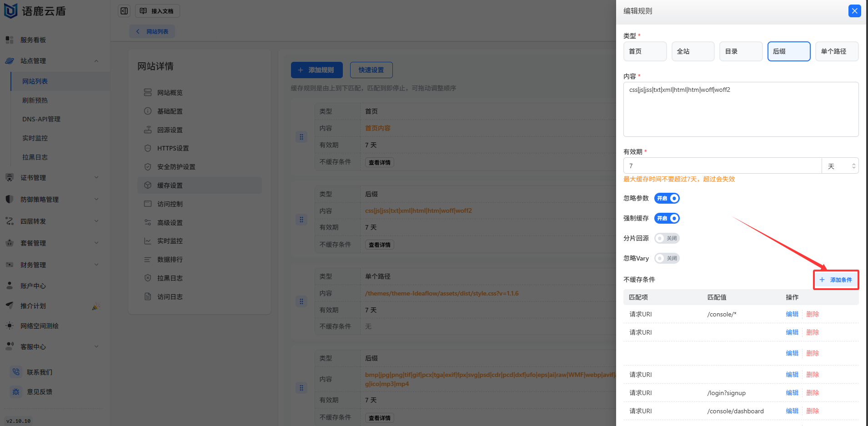Turn off the 强制缓存 switch
868x426 pixels.
pos(667,218)
